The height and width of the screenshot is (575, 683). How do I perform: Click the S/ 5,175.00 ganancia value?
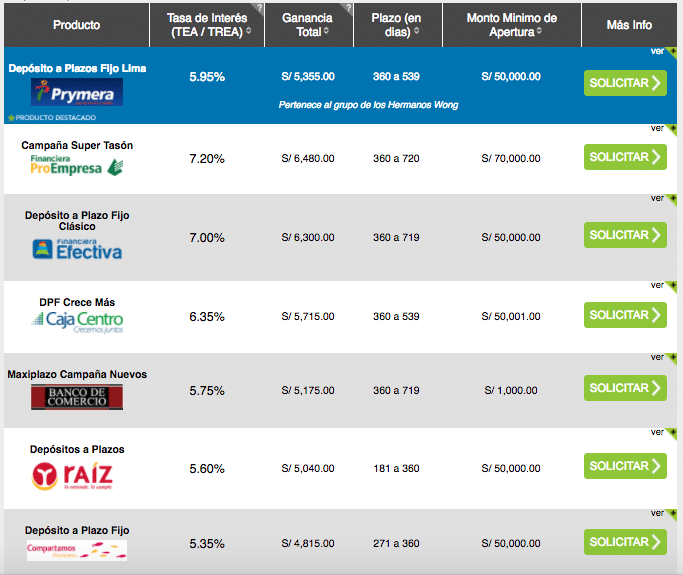pos(308,390)
